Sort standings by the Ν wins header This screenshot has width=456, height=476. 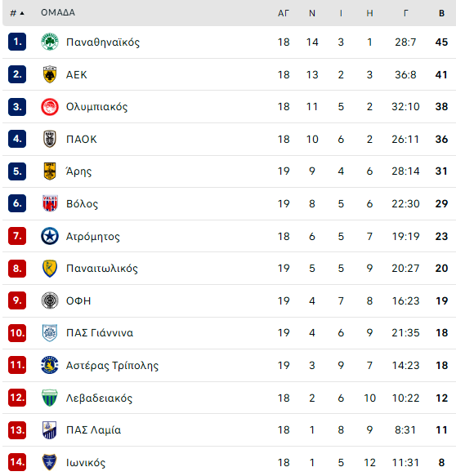pos(312,13)
